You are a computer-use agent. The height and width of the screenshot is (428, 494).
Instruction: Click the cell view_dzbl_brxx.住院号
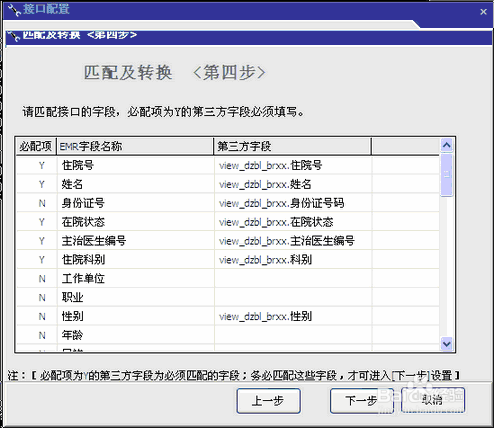[293, 165]
